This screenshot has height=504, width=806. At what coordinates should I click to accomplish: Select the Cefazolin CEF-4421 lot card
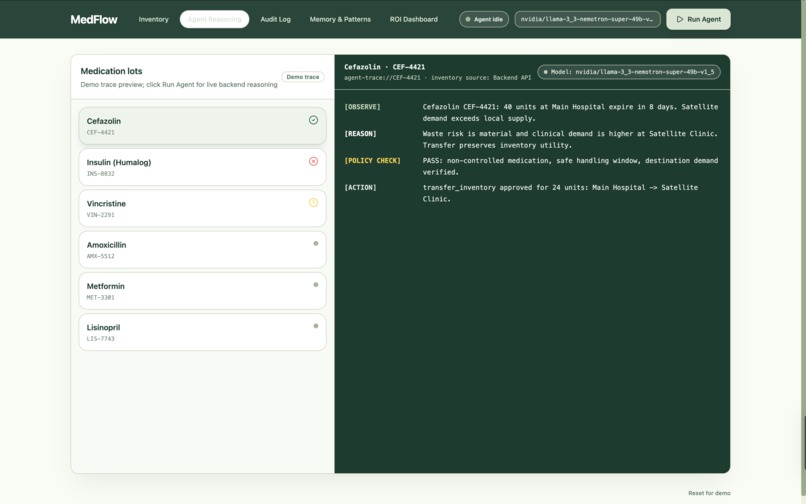(203, 126)
